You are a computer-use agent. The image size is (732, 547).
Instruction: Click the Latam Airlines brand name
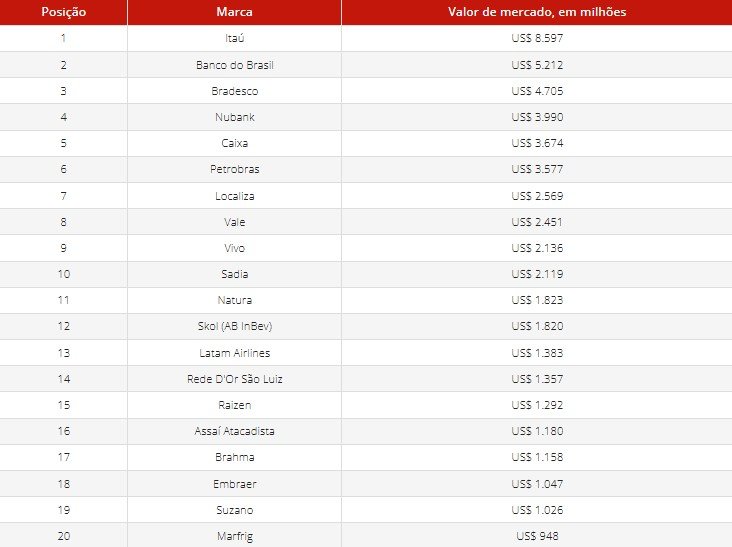(x=234, y=353)
